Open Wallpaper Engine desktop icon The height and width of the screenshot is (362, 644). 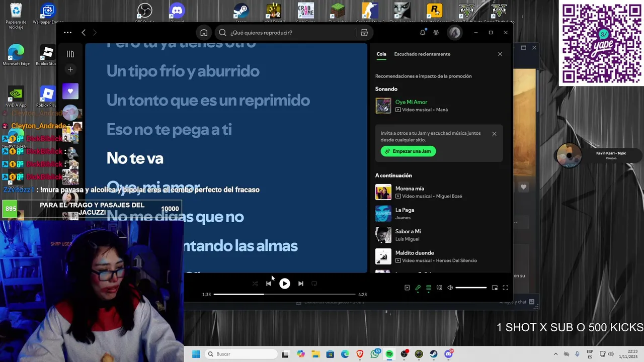[48, 14]
